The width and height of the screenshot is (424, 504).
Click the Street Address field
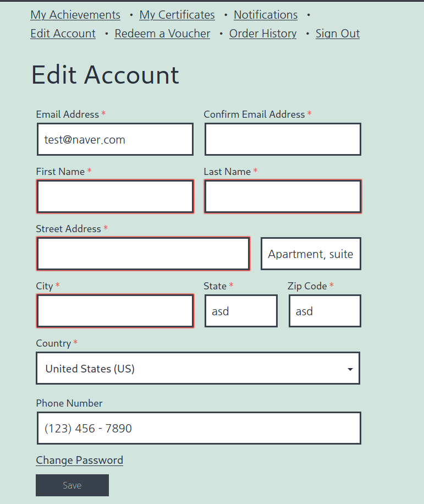[144, 254]
